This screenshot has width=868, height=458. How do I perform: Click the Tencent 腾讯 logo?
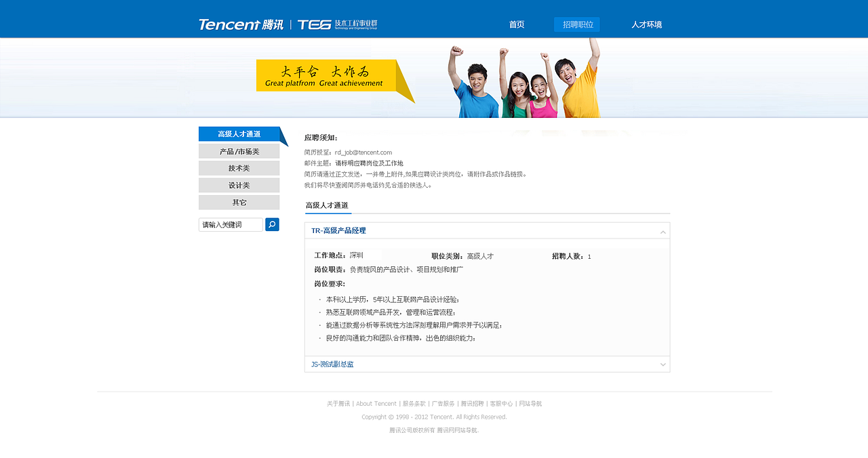241,24
